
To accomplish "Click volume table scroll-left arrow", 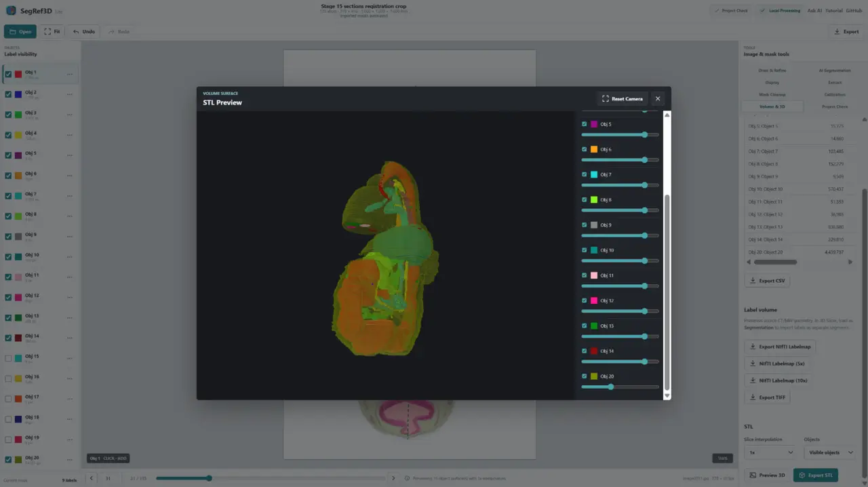I will pyautogui.click(x=749, y=262).
